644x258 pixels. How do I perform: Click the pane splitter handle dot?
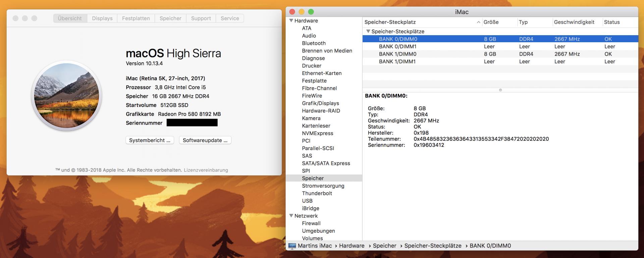pos(500,90)
